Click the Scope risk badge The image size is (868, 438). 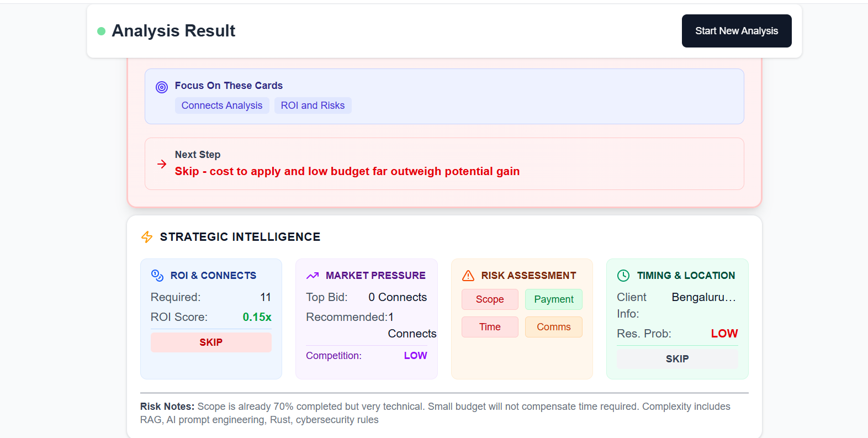point(490,299)
